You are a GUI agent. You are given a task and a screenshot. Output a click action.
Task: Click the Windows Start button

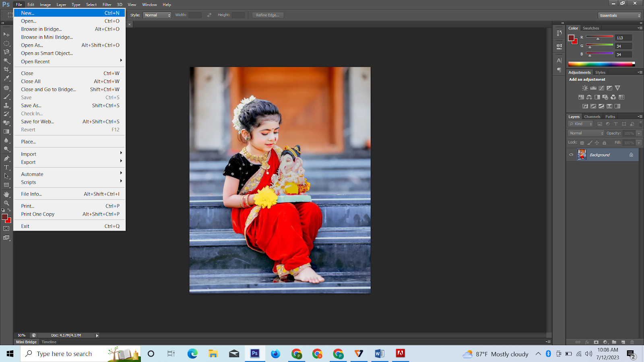[10, 354]
